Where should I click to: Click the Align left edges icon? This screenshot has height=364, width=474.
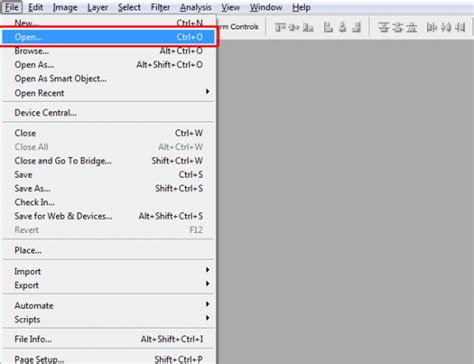(328, 27)
